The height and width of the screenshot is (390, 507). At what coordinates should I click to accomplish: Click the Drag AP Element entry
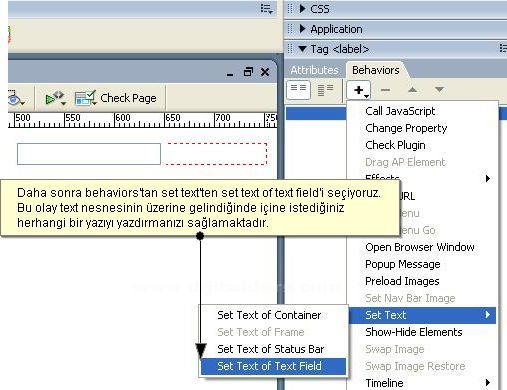point(405,162)
